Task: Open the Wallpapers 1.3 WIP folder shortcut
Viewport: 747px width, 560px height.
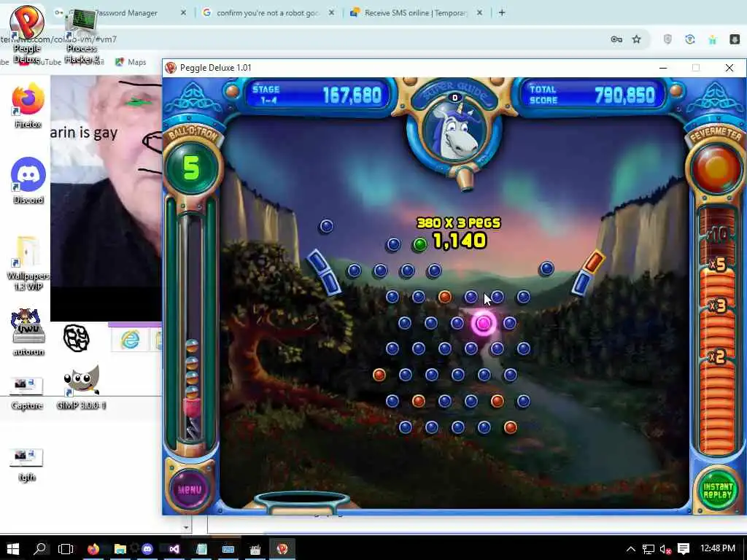Action: click(28, 263)
